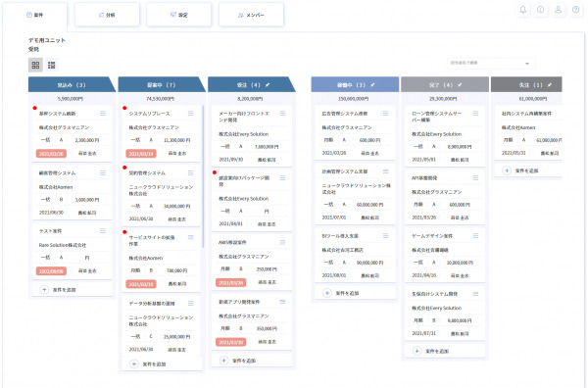The image size is (588, 388).
Task: Click red due date on サービスサイトの拡張作業 card
Action: [x=141, y=284]
